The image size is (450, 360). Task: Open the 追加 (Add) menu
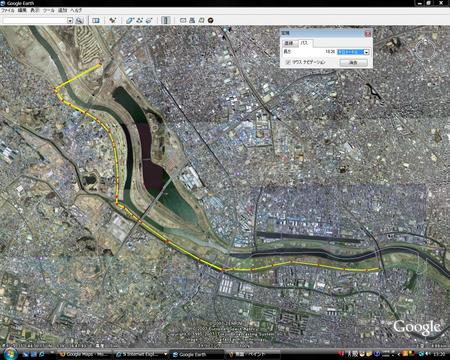(63, 10)
